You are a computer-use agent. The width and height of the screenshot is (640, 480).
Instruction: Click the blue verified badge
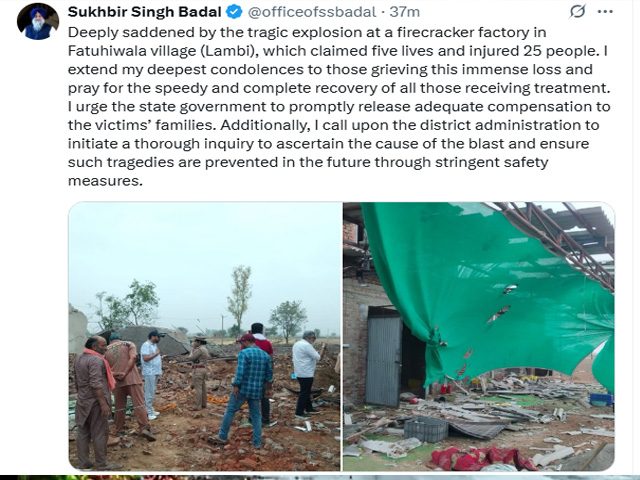(234, 12)
